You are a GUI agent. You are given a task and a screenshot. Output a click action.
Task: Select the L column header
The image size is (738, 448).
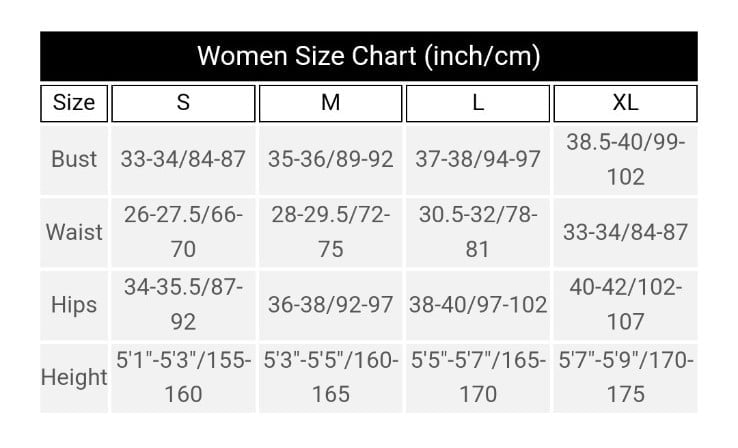[x=478, y=103]
